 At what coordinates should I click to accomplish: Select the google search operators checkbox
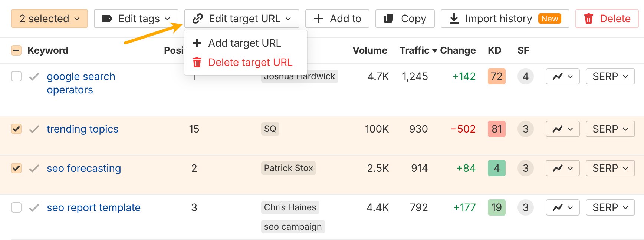pos(16,76)
